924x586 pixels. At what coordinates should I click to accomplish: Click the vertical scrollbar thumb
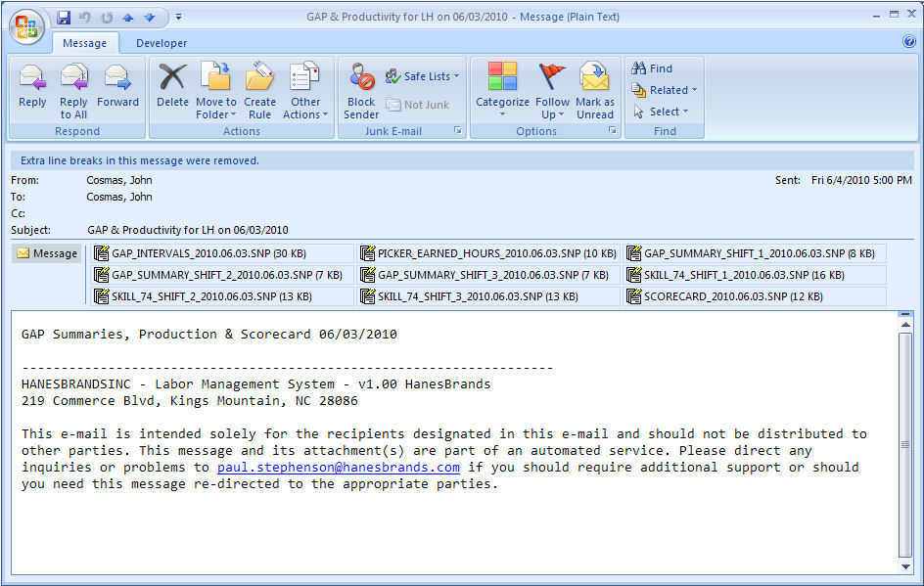click(x=905, y=445)
